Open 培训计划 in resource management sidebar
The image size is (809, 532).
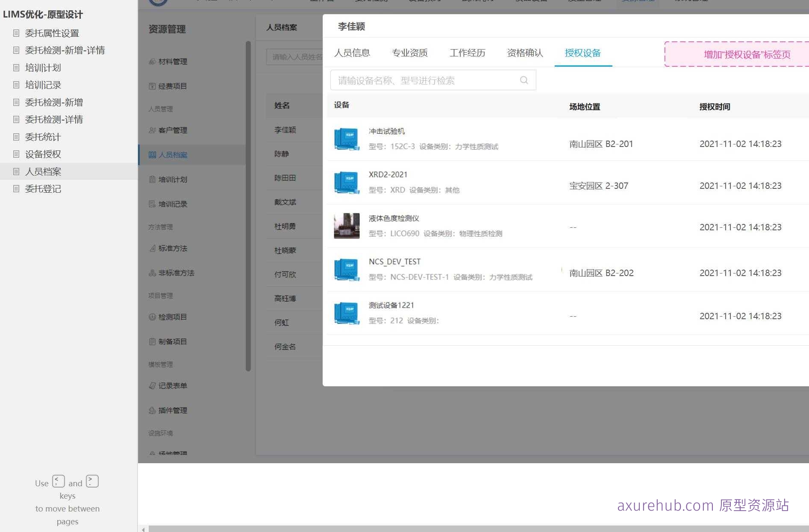(173, 179)
